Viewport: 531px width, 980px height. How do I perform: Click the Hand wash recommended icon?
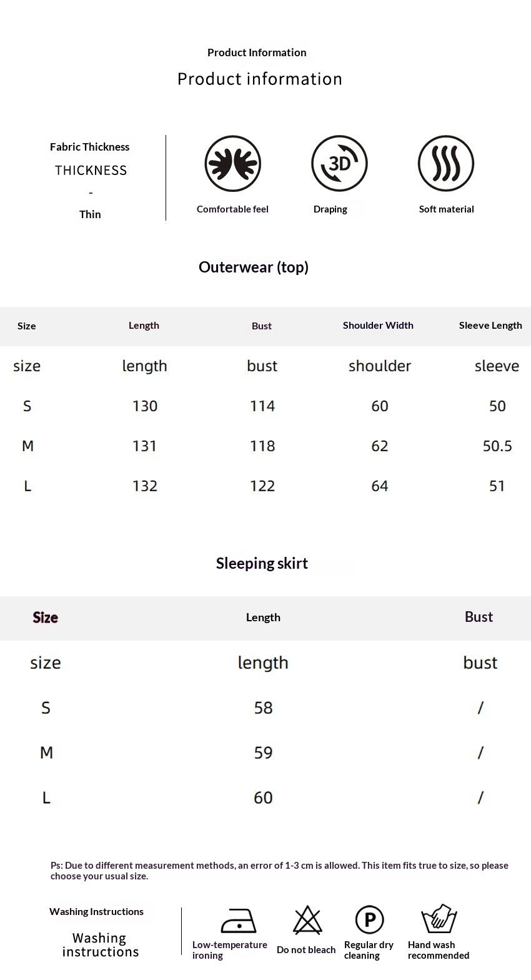point(439,919)
